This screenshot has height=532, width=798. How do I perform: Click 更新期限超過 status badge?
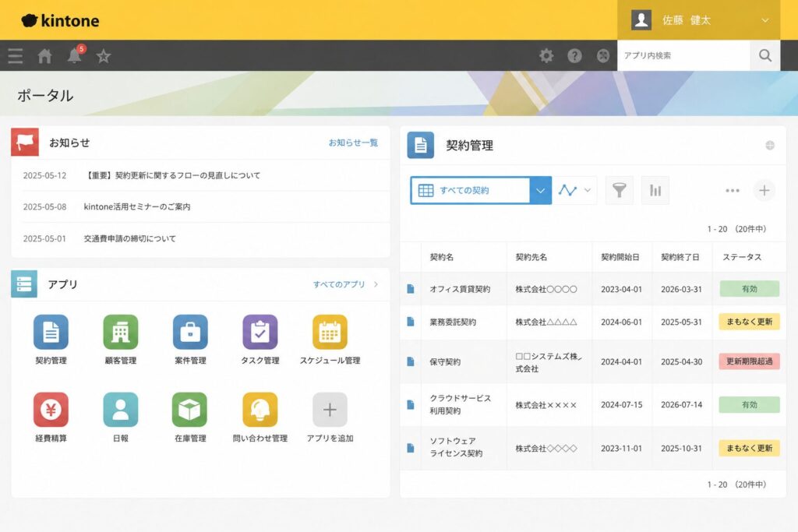(x=749, y=361)
